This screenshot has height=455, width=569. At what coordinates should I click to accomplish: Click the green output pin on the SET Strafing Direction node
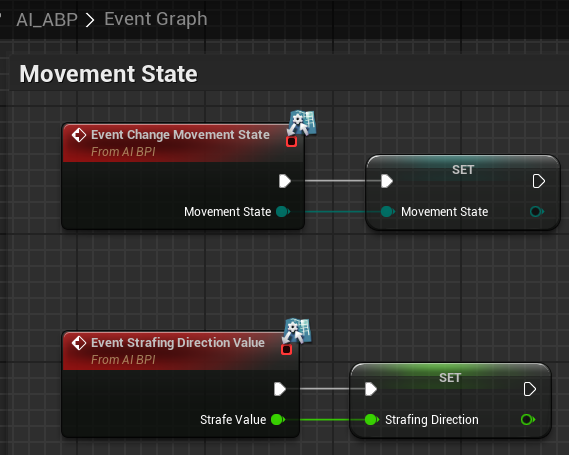pos(528,420)
